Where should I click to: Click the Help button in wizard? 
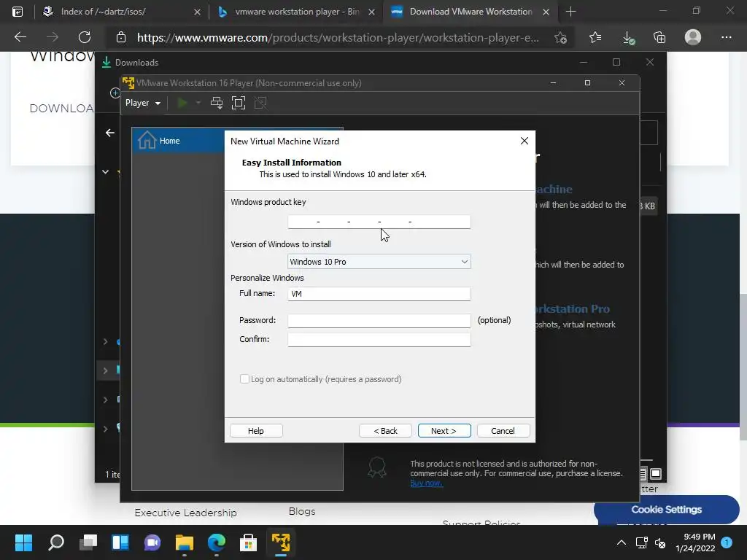point(256,430)
